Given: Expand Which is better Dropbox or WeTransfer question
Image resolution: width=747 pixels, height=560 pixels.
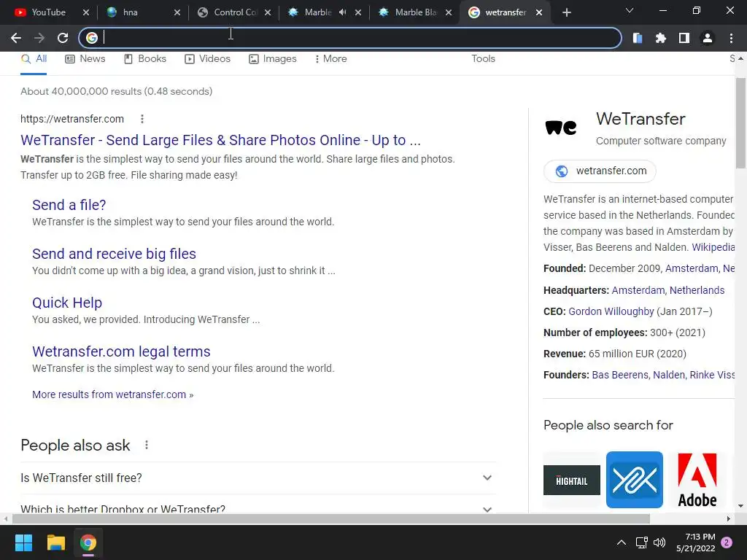Looking at the screenshot, I should point(258,507).
